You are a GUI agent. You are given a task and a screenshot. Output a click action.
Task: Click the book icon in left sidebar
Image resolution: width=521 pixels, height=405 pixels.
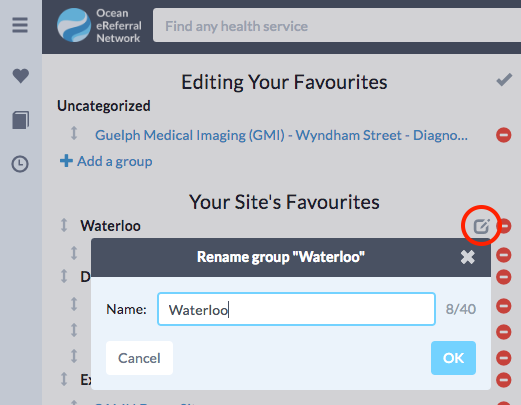(21, 120)
